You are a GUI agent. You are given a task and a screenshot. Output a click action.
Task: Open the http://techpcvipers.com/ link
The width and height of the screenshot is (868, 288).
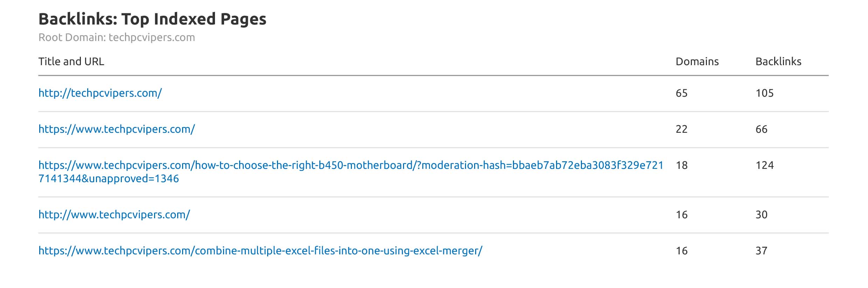[x=100, y=93]
